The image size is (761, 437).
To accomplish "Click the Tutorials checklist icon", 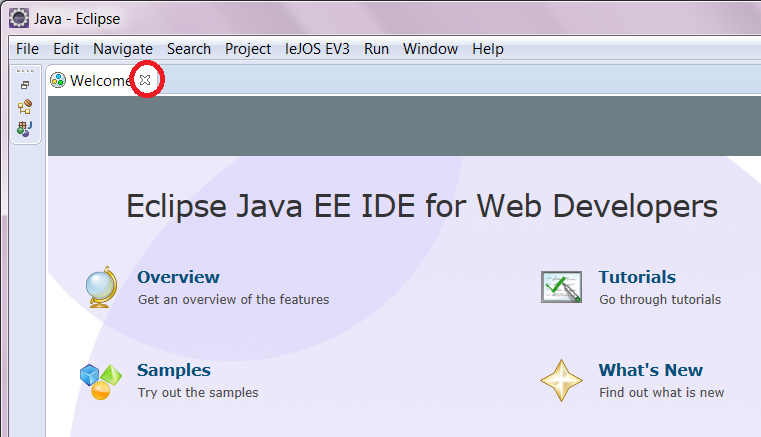I will coord(562,287).
